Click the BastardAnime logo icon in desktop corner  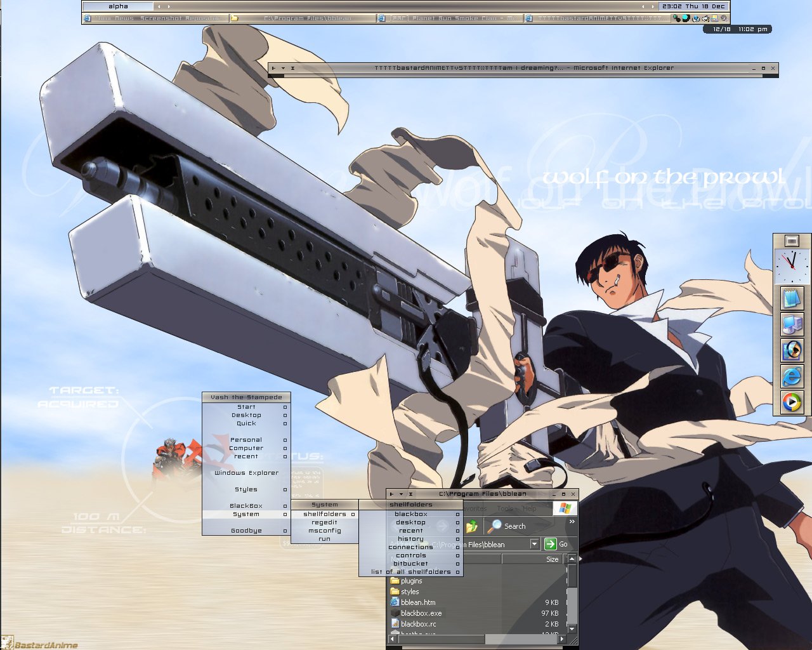click(7, 642)
